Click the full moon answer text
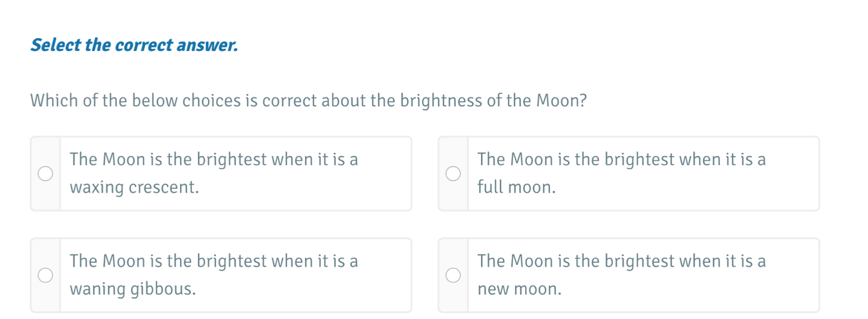 pos(622,159)
